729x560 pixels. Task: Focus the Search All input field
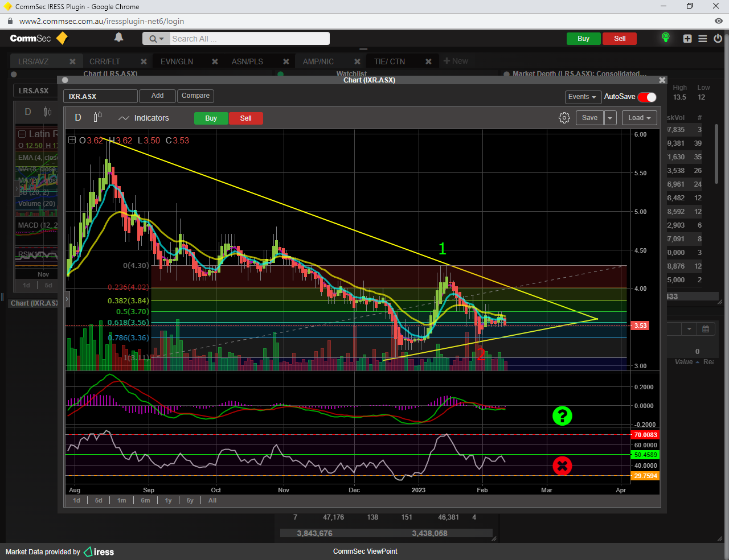(x=249, y=39)
